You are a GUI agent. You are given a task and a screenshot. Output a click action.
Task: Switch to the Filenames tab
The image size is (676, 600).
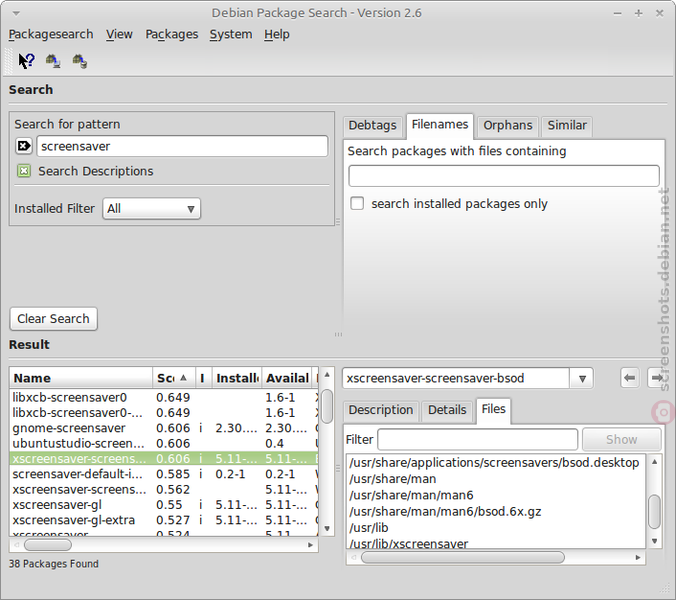click(x=440, y=125)
